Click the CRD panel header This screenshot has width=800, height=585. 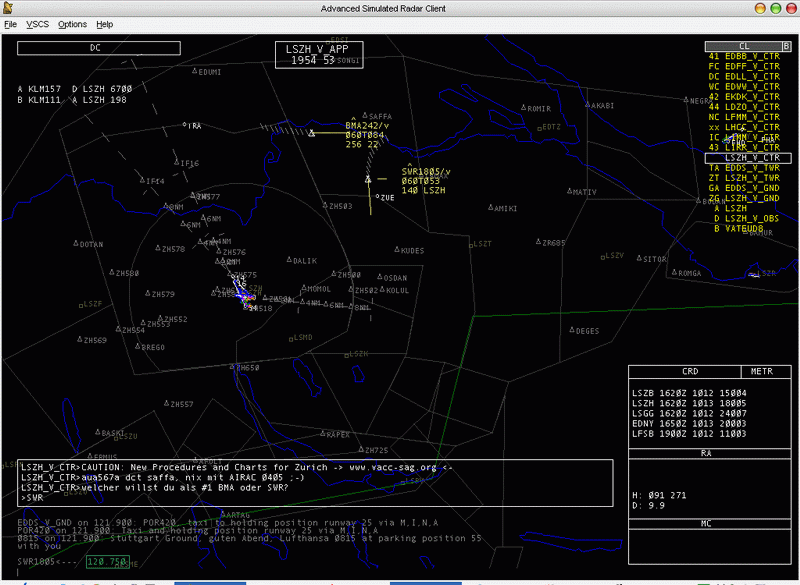[690, 371]
